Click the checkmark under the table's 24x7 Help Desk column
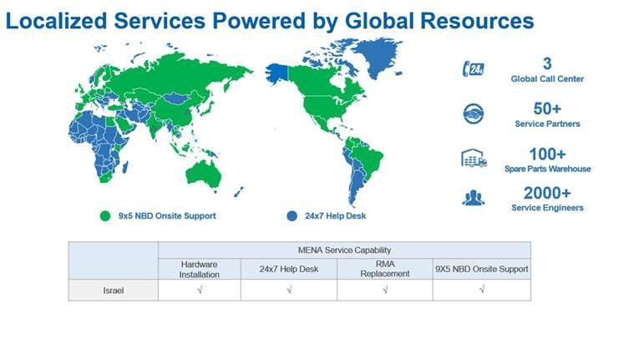The height and width of the screenshot is (364, 644). [289, 291]
